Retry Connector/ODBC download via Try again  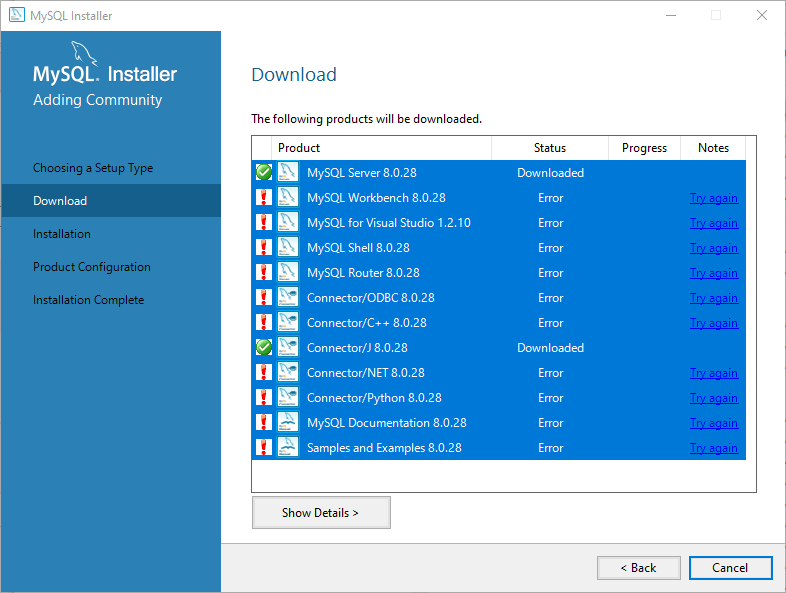714,298
